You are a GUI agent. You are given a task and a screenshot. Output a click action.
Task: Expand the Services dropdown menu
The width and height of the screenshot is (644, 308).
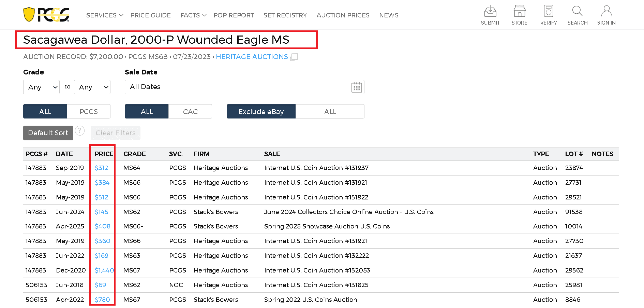point(104,15)
